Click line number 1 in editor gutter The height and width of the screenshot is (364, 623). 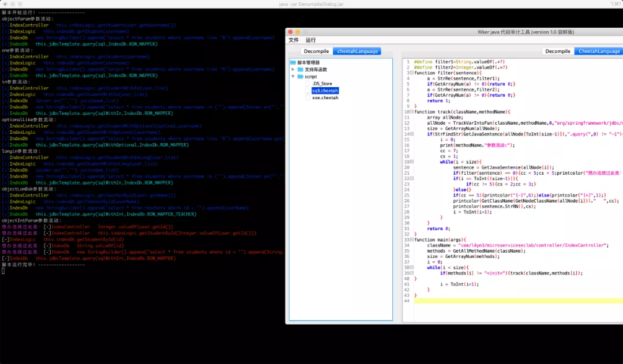click(x=408, y=62)
